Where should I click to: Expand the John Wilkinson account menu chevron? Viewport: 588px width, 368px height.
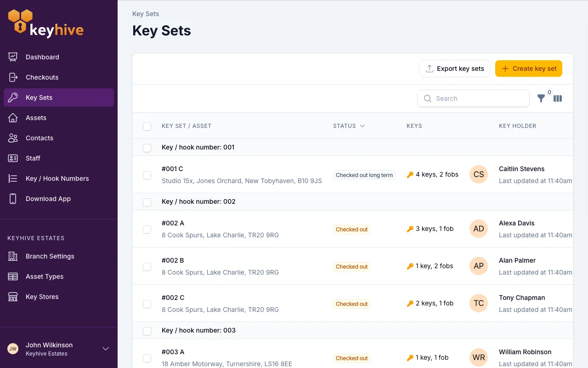[106, 349]
